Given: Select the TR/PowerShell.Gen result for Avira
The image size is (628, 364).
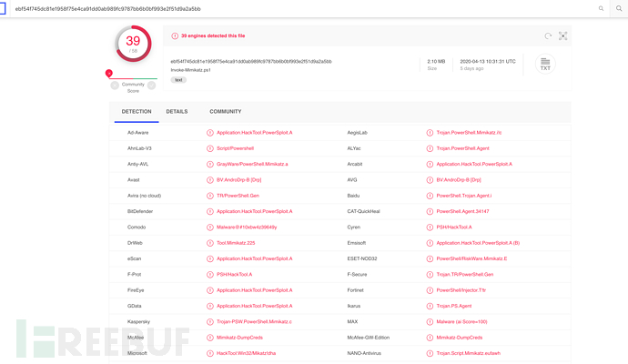Looking at the screenshot, I should point(238,196).
